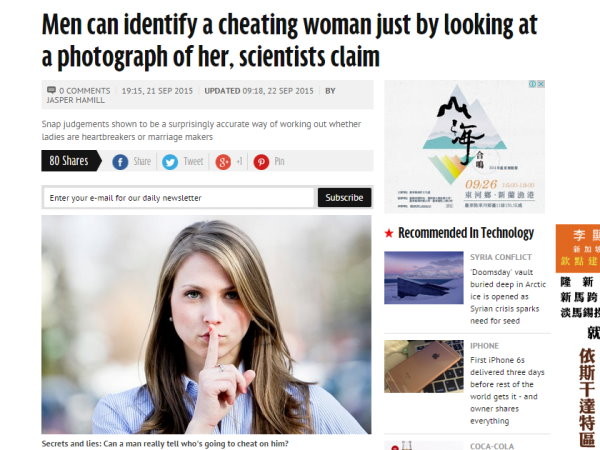Read the First iPhone 6s delivered article
600x450 pixels.
tap(507, 390)
